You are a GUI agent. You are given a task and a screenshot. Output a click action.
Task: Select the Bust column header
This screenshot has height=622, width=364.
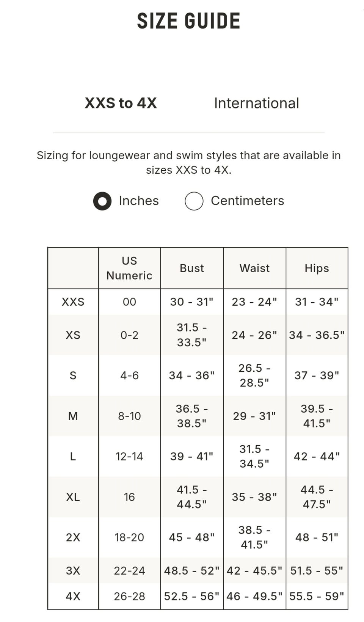click(192, 268)
